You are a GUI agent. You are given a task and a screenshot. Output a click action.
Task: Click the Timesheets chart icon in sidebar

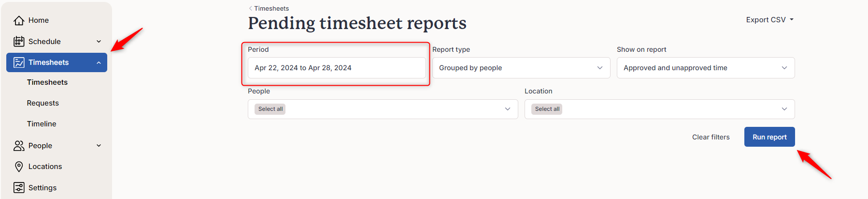[x=19, y=62]
